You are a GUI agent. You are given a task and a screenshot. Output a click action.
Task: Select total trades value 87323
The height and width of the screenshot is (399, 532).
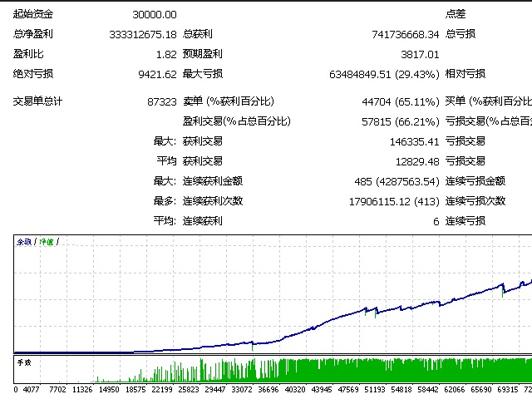[162, 102]
